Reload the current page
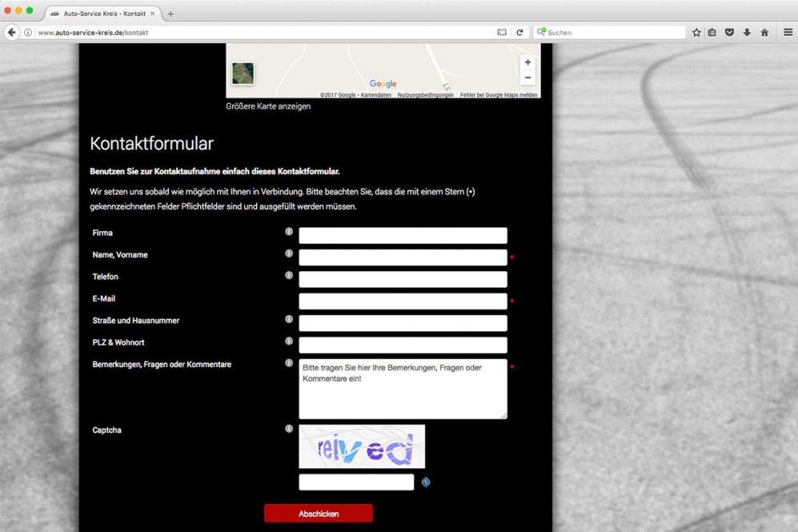The image size is (798, 532). coord(519,33)
